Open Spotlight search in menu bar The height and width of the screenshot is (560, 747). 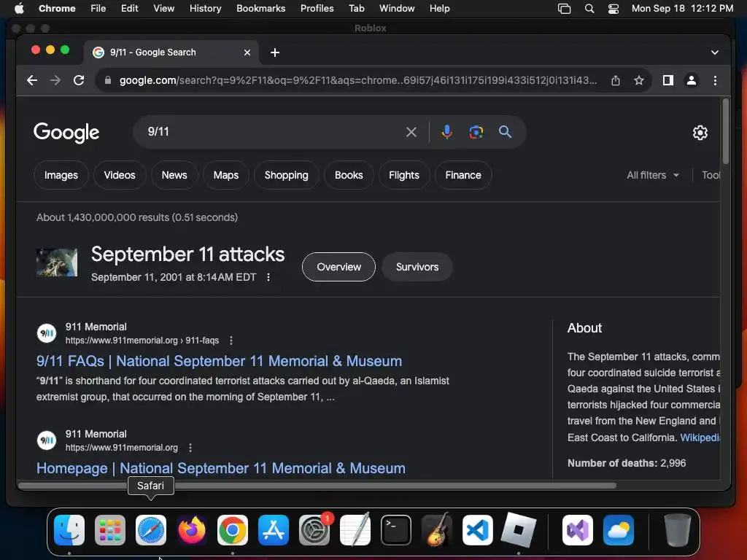[589, 9]
